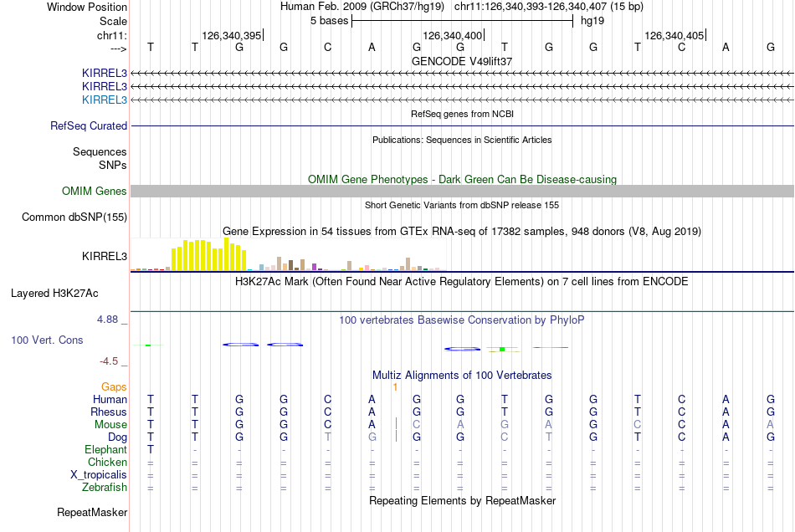Click the 5 bases scale bar label

click(330, 21)
